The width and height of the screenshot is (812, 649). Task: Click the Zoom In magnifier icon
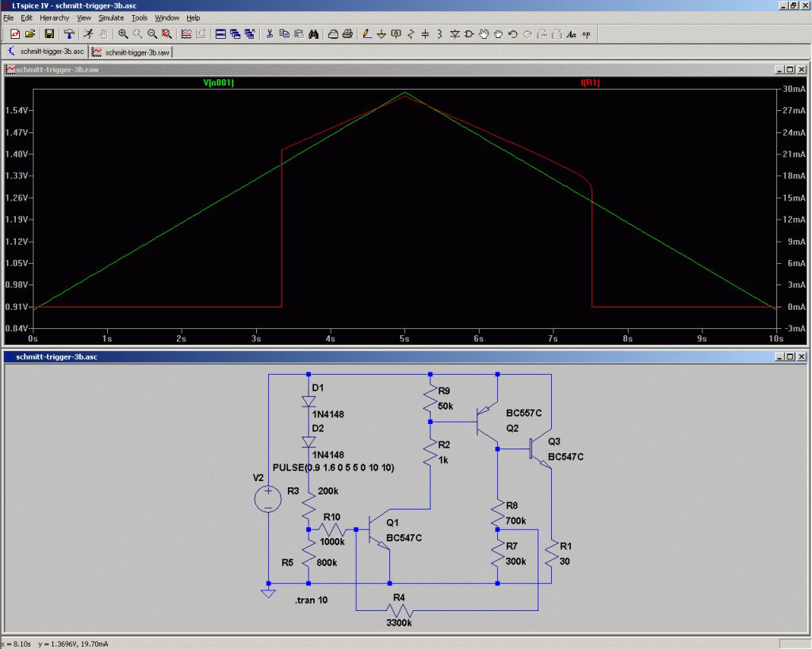(123, 34)
